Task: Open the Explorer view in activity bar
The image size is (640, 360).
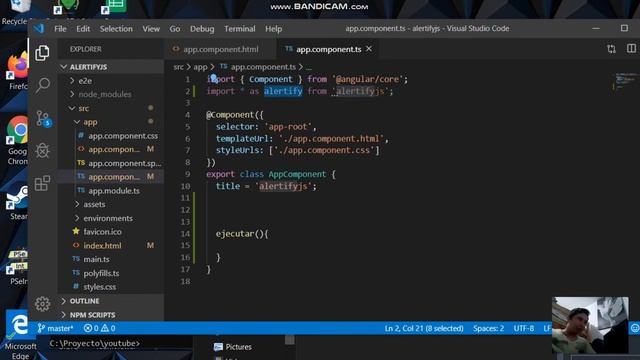Action: pyautogui.click(x=42, y=53)
